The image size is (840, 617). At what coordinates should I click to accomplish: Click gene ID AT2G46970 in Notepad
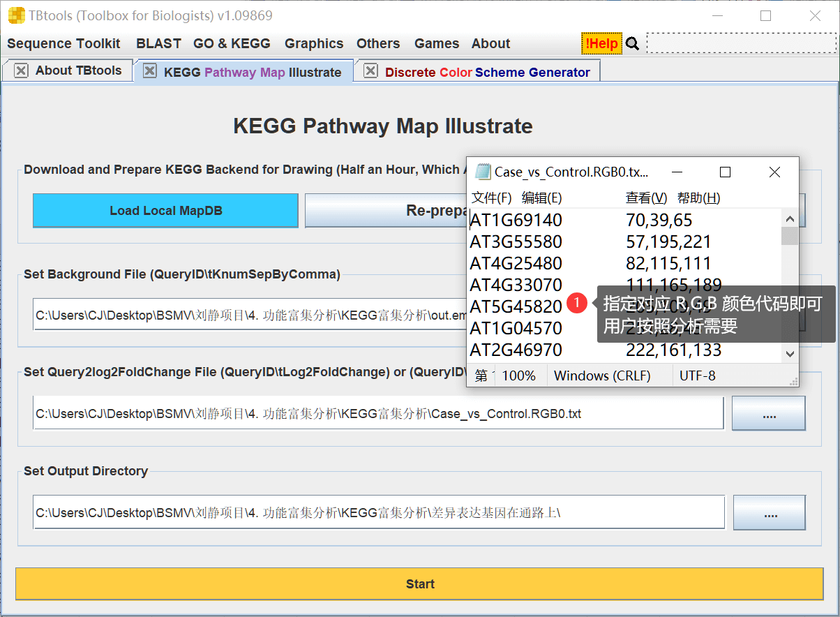(516, 349)
